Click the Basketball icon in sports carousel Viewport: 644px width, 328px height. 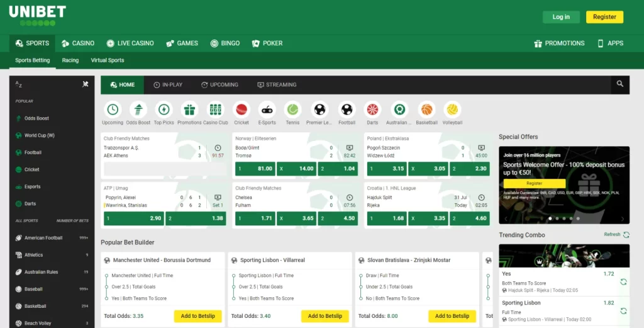click(426, 110)
